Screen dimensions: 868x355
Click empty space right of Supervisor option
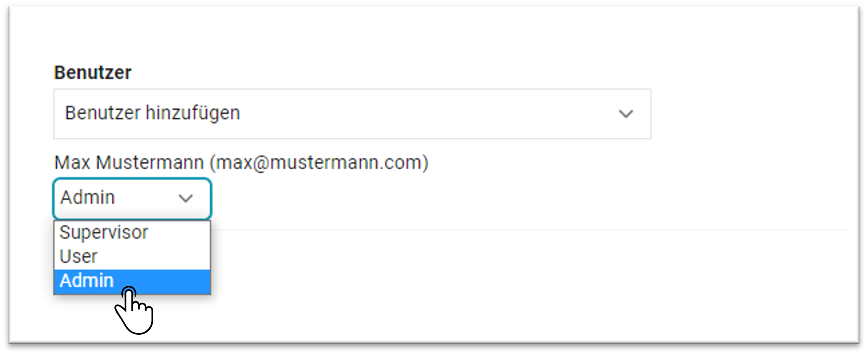pos(179,233)
